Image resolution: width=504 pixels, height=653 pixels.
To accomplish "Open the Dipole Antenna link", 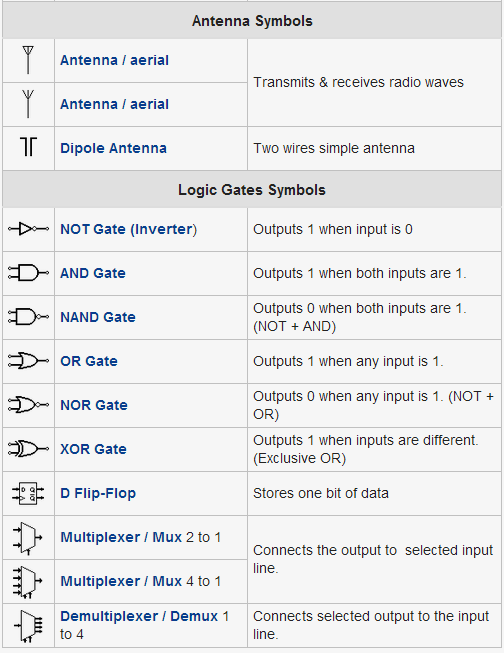I will [113, 148].
